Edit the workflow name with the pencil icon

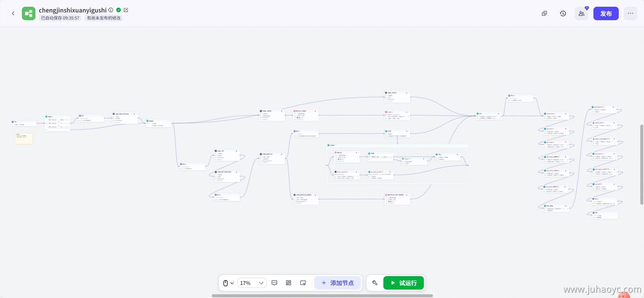(x=126, y=10)
